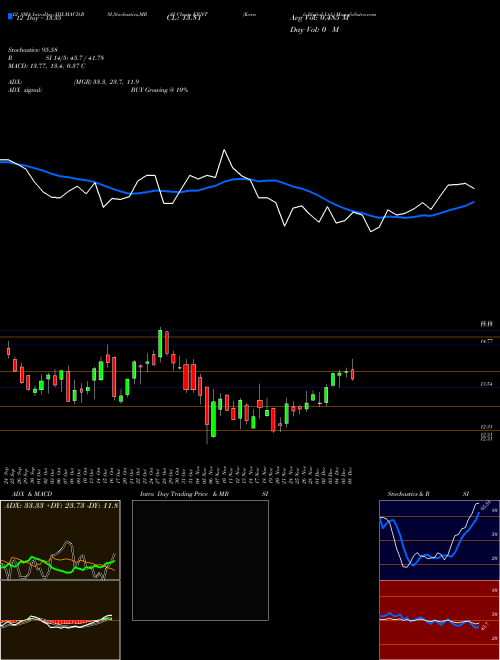
Task: Click the tallest green candlestick near the peak
Action: point(160,343)
